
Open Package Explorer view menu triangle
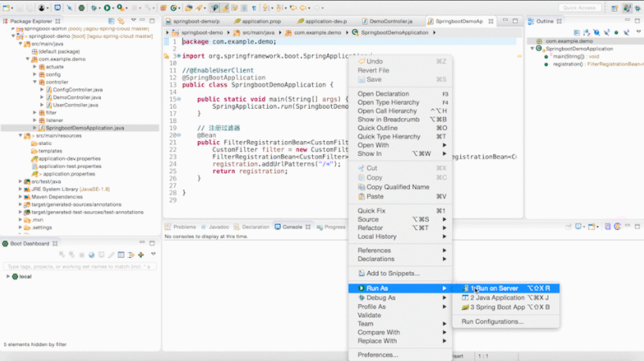point(133,20)
